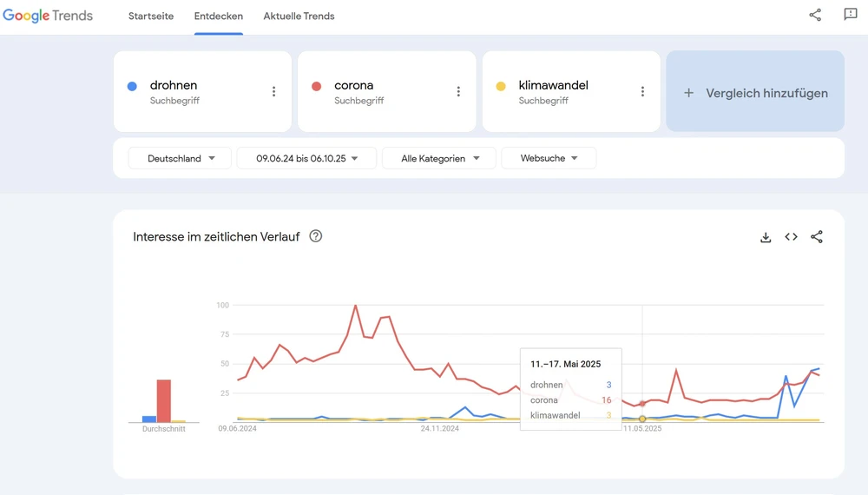Image resolution: width=868 pixels, height=495 pixels.
Task: Open the Websuche search type dropdown
Action: click(x=549, y=158)
